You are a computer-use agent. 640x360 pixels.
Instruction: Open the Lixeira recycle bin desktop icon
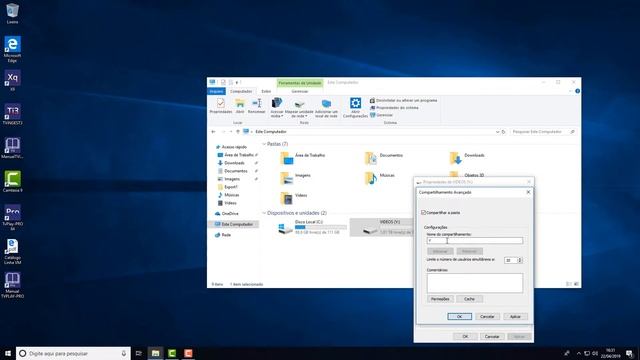pos(12,13)
